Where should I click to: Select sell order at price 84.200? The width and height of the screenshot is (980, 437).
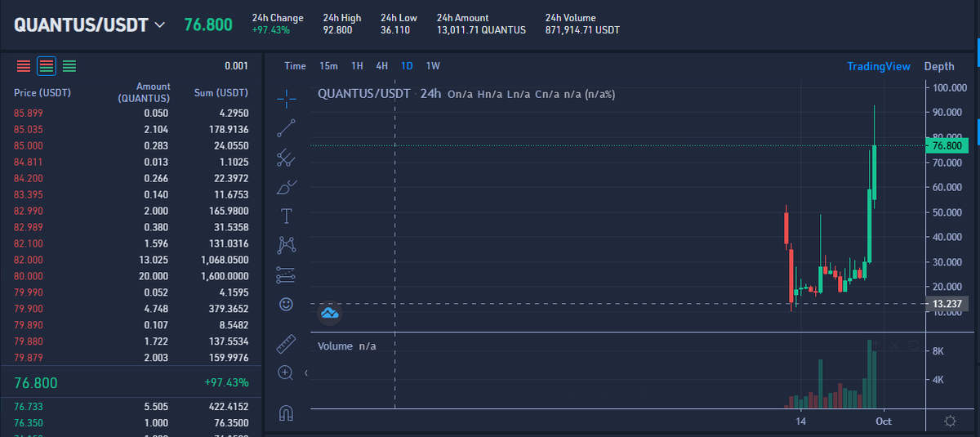(x=131, y=178)
